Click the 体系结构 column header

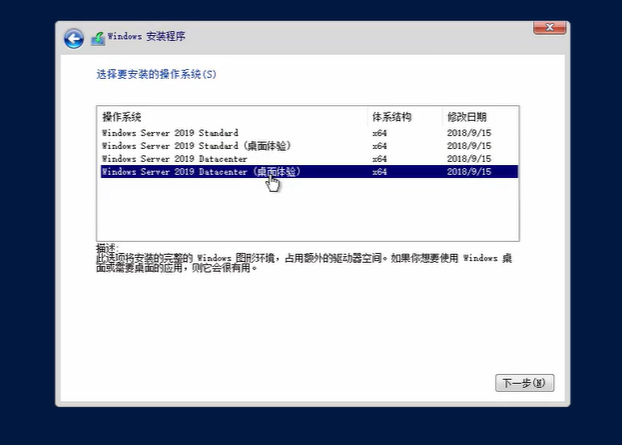[x=391, y=117]
